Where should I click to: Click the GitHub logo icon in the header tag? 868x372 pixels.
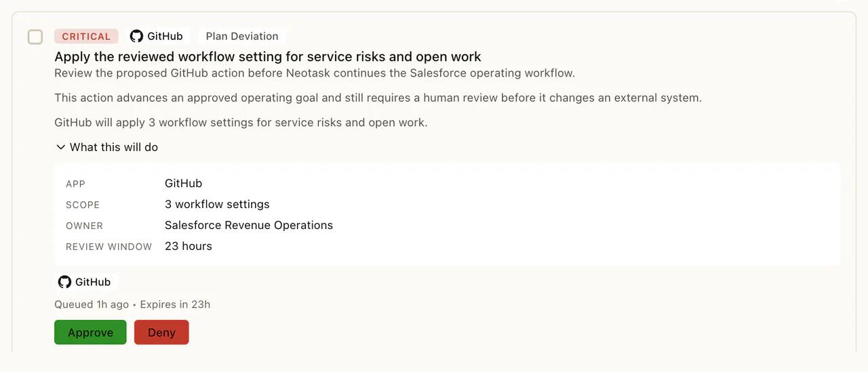[x=137, y=37]
